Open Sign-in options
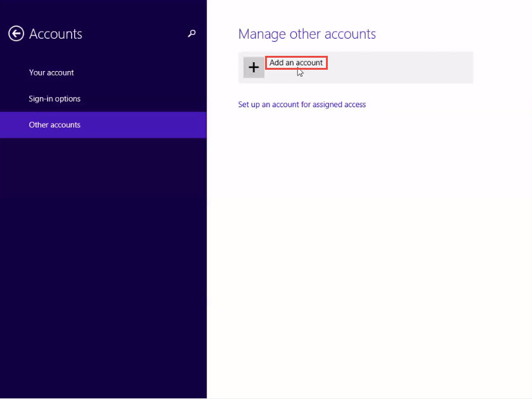The height and width of the screenshot is (399, 532). click(x=55, y=99)
